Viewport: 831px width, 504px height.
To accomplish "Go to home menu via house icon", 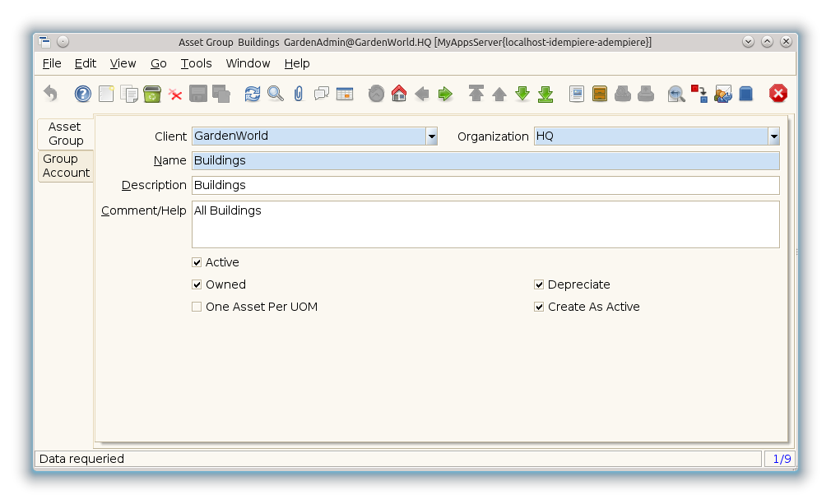I will click(399, 94).
